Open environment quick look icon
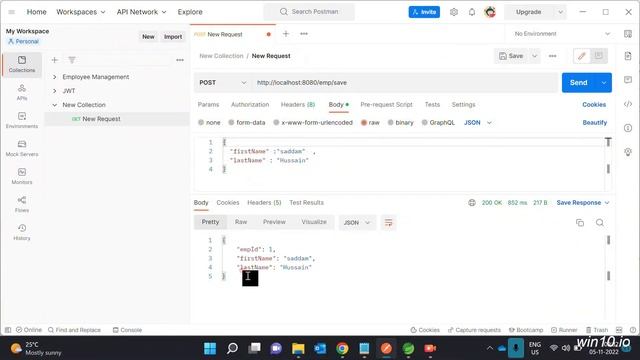The image size is (640, 360). coord(628,34)
